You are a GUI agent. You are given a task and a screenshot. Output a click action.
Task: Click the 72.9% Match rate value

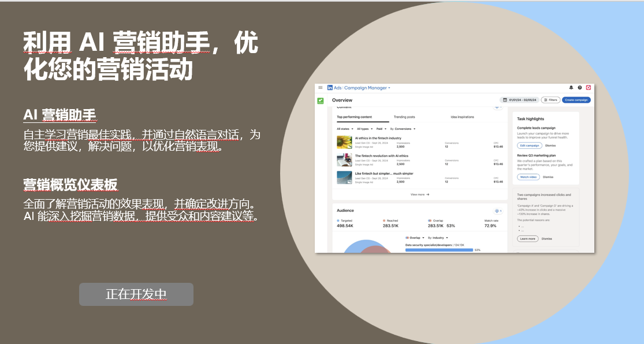[490, 226]
